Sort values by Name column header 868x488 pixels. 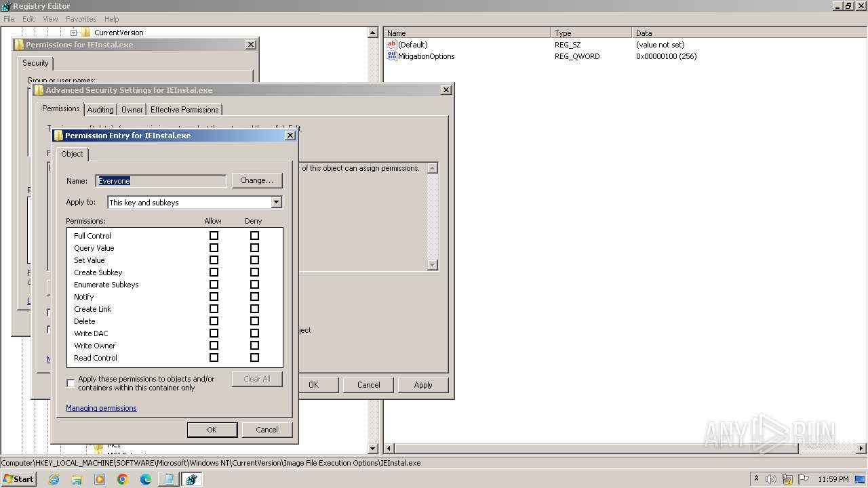(x=467, y=33)
